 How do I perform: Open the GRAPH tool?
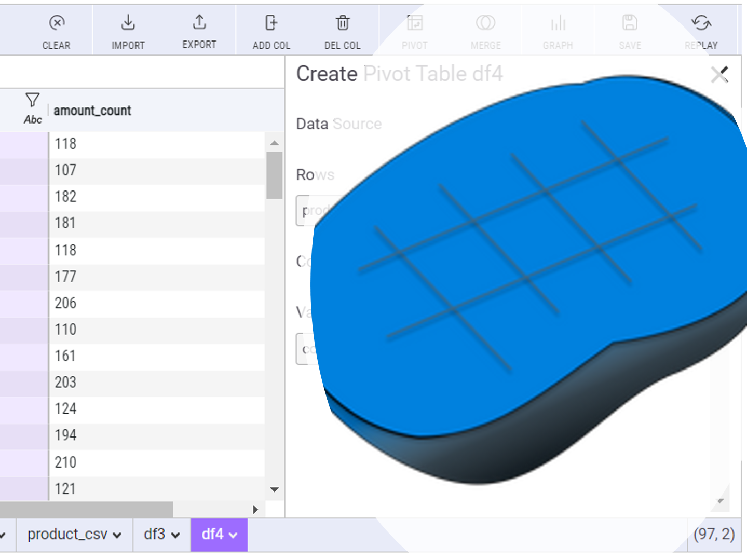[x=558, y=23]
